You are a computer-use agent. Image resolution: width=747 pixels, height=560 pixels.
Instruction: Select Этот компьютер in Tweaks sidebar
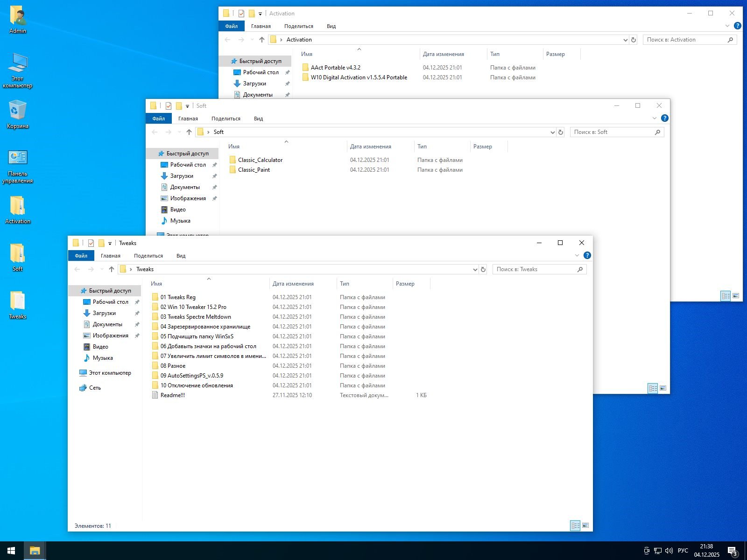(110, 373)
